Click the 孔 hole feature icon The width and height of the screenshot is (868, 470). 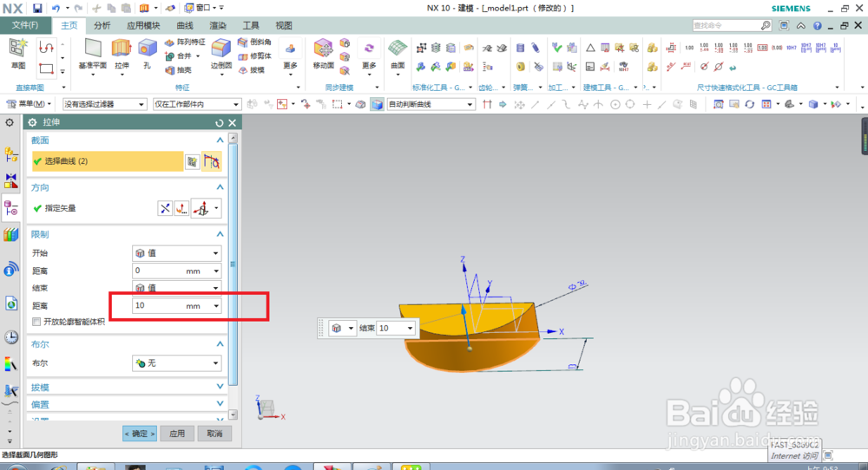click(148, 54)
